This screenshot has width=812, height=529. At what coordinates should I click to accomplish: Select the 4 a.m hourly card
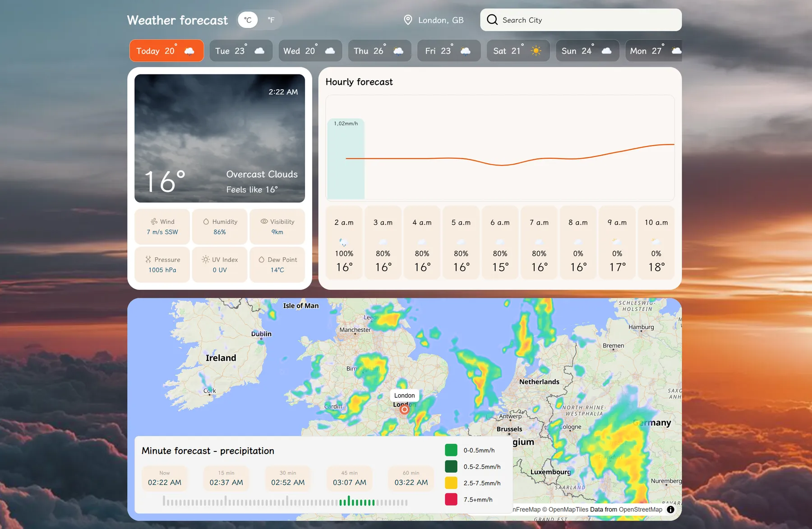(x=422, y=243)
